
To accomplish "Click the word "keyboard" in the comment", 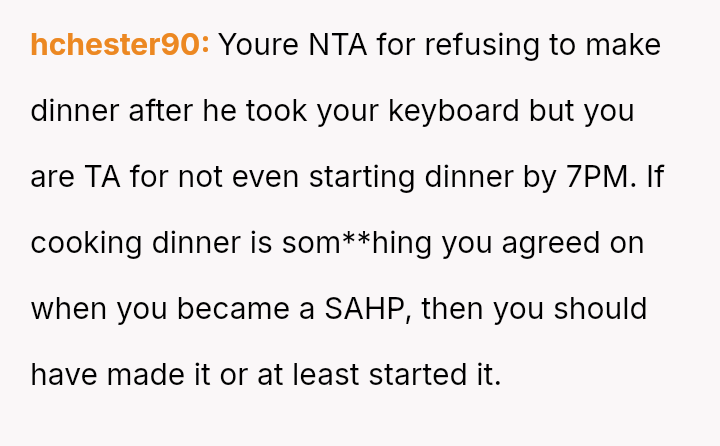I will (x=454, y=111).
